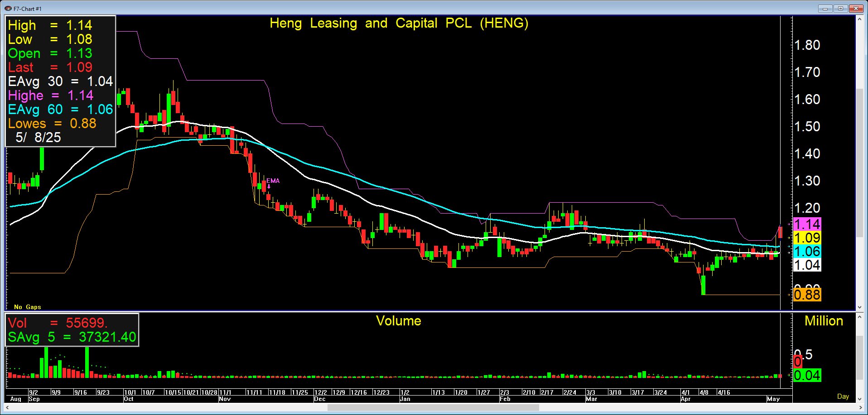Image resolution: width=868 pixels, height=415 pixels.
Task: Click the SAvg 5 = 37321.40 readout
Action: point(72,337)
